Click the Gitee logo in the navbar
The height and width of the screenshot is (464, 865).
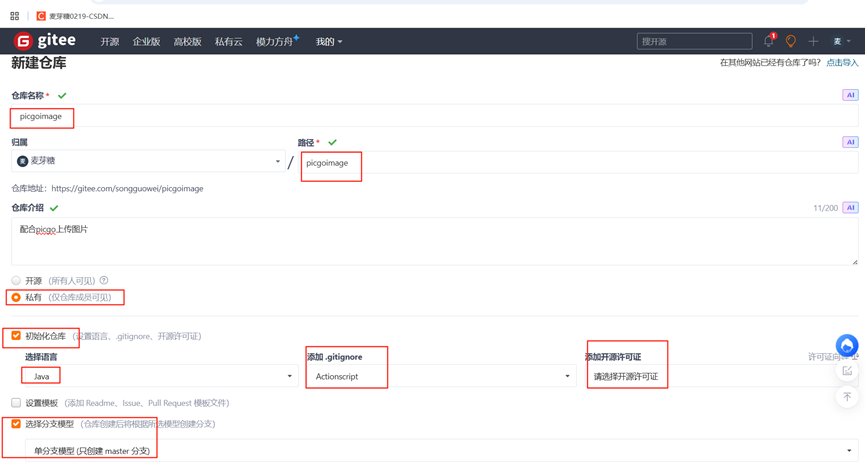(45, 41)
